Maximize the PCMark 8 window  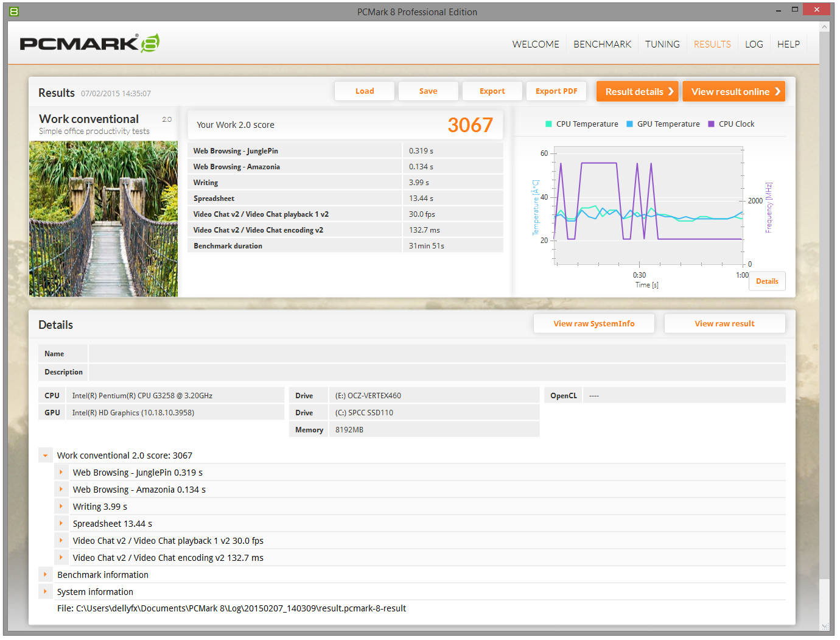coord(794,10)
